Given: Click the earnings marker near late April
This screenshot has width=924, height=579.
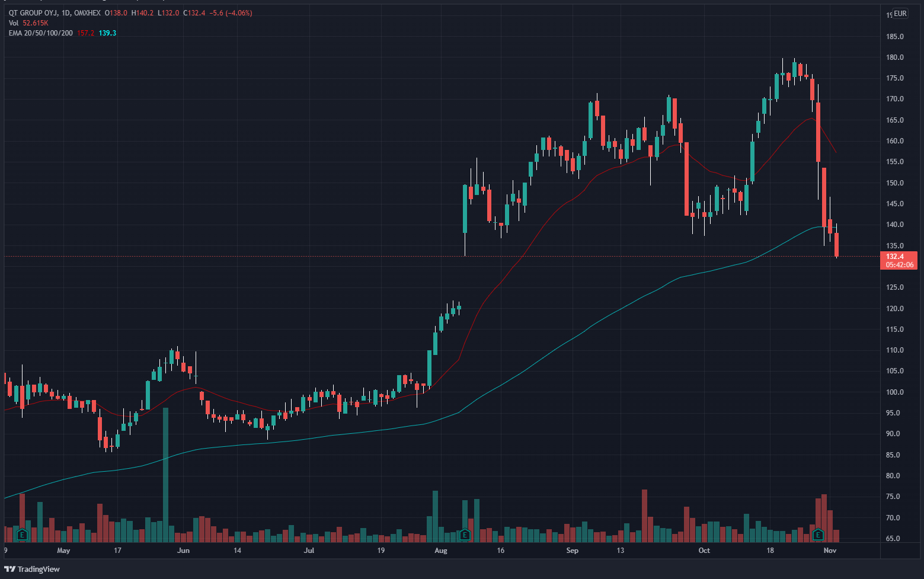Looking at the screenshot, I should click(22, 535).
